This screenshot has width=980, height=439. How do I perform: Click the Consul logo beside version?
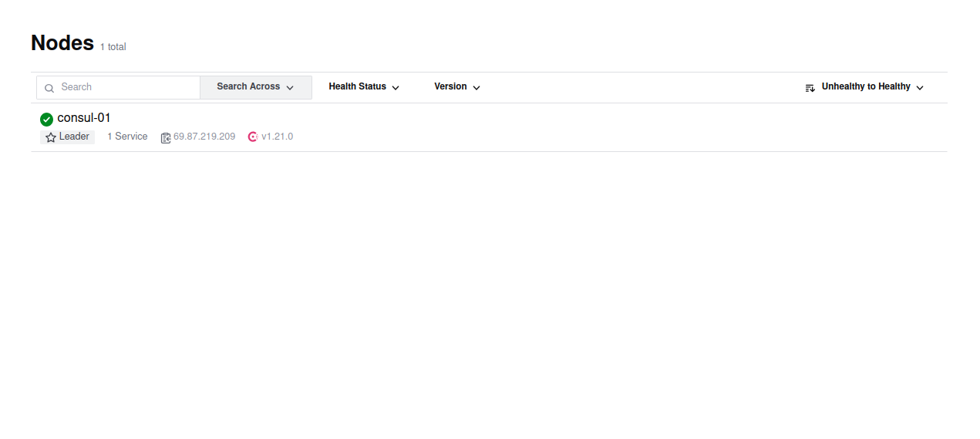253,137
